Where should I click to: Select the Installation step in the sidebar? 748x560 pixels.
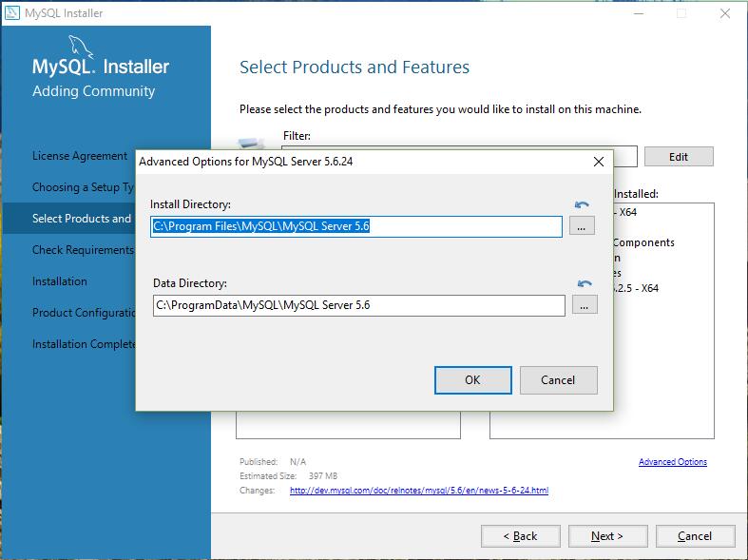pyautogui.click(x=60, y=281)
